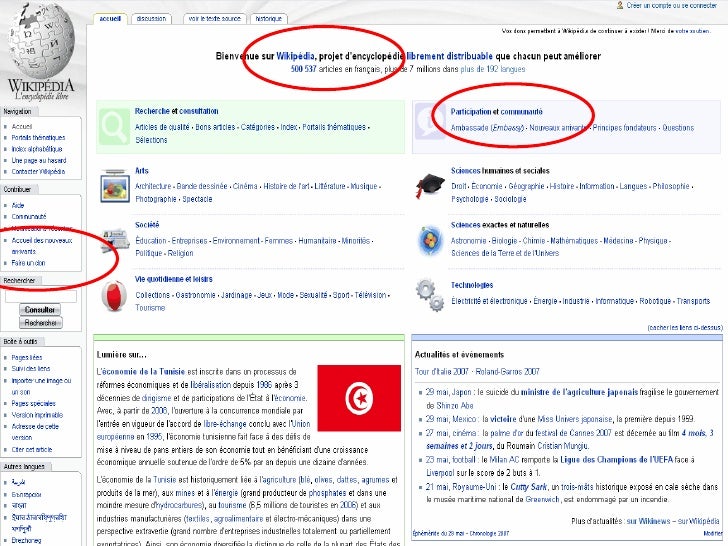
Task: Open the librement distribuable link
Action: point(449,56)
